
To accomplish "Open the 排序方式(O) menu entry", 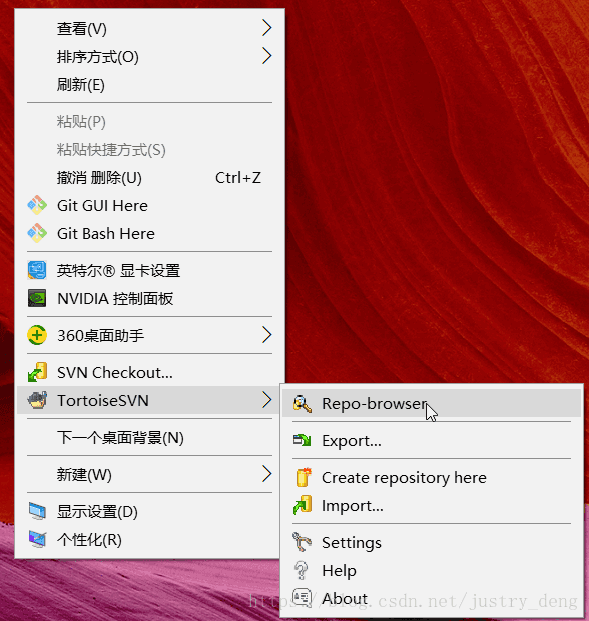I will tap(150, 57).
